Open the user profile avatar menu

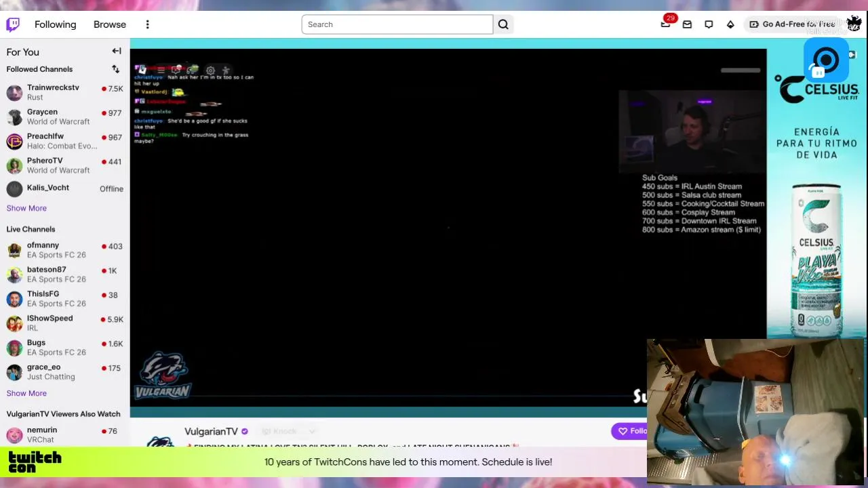pos(854,24)
